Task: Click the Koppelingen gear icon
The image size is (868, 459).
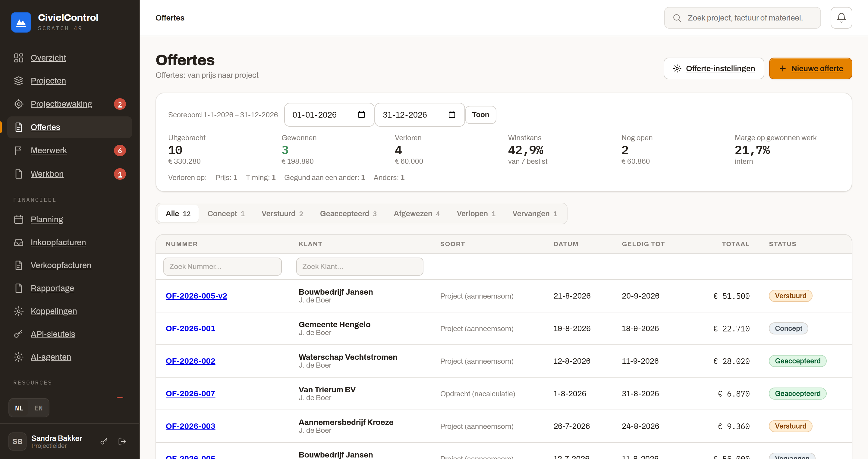Action: click(x=18, y=311)
